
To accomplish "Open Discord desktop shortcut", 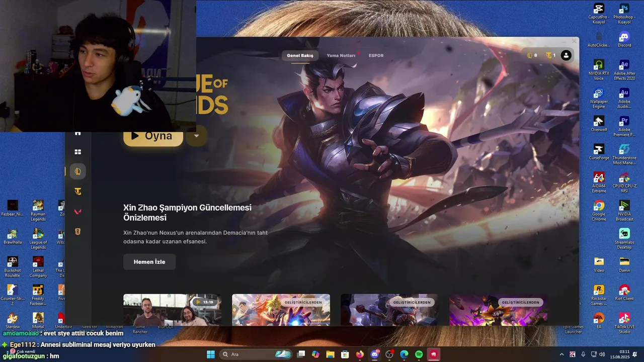I will point(624,40).
